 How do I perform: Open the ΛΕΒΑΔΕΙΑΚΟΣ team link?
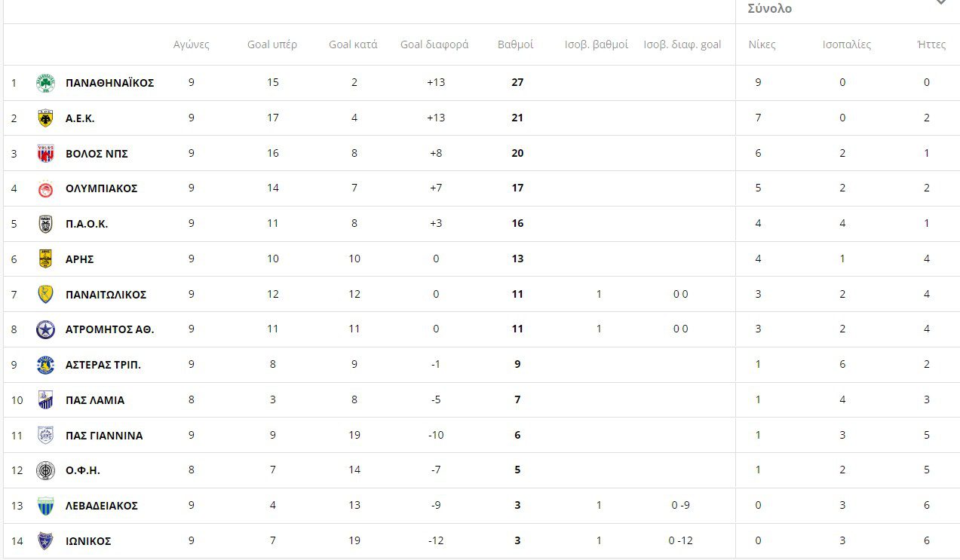[x=102, y=506]
